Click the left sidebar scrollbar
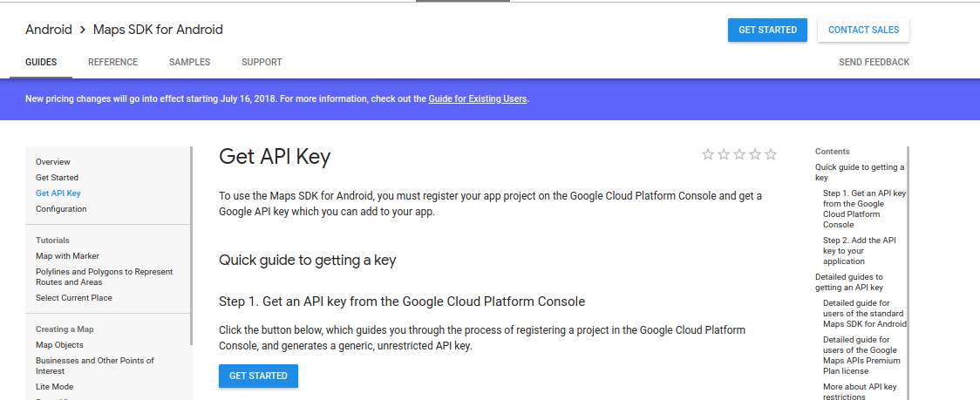 point(191,244)
